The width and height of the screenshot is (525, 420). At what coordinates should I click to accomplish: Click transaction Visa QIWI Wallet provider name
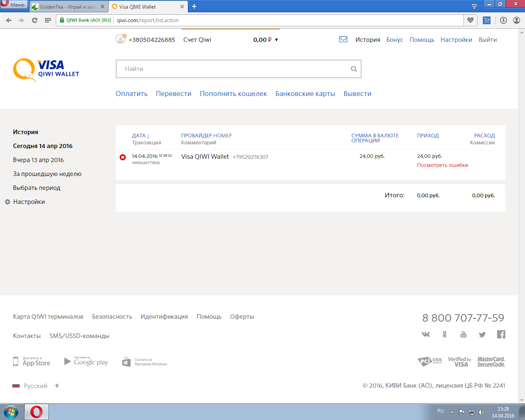click(205, 157)
